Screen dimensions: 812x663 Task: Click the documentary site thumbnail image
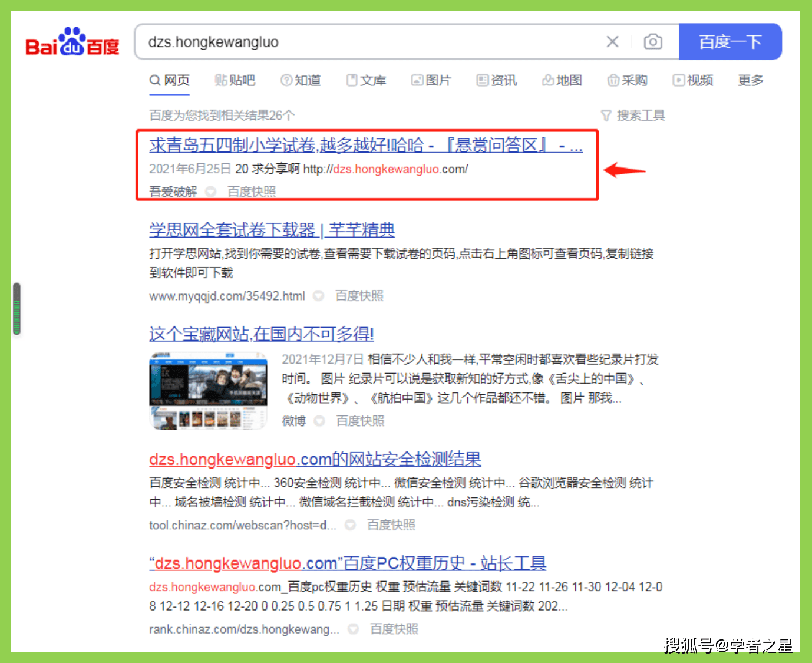coord(208,391)
